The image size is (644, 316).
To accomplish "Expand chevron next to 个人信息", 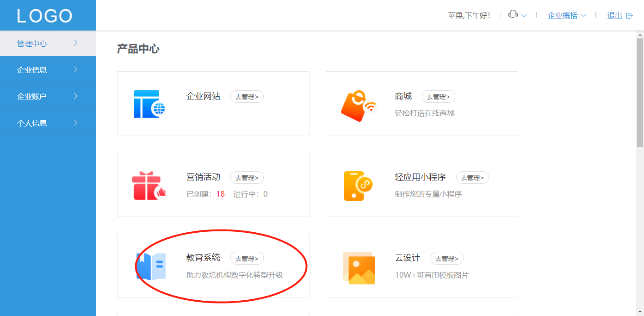I will click(75, 123).
